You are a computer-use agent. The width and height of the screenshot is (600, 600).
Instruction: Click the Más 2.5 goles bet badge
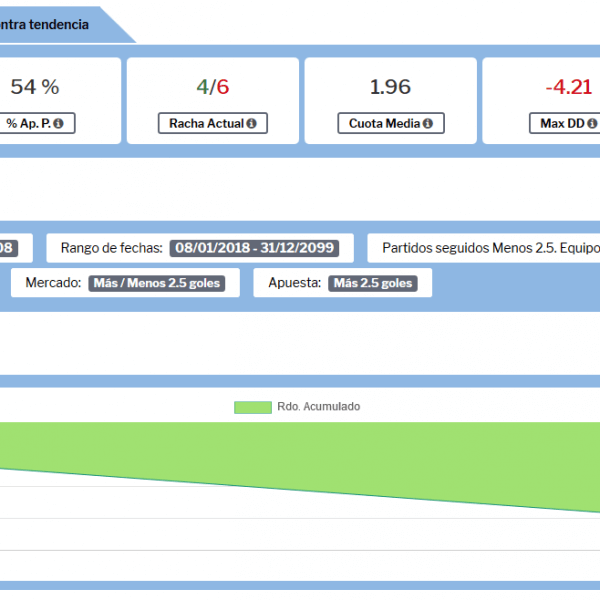click(373, 283)
